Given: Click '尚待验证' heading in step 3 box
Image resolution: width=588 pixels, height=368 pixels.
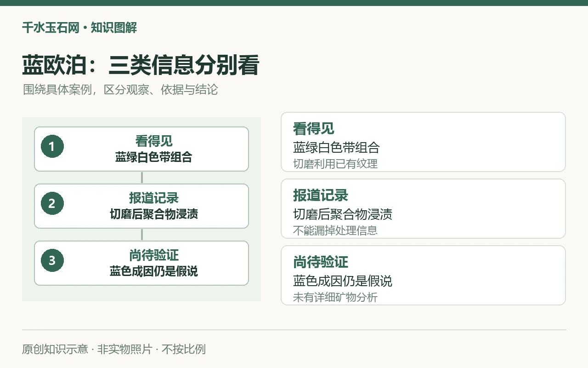Looking at the screenshot, I should tap(154, 255).
